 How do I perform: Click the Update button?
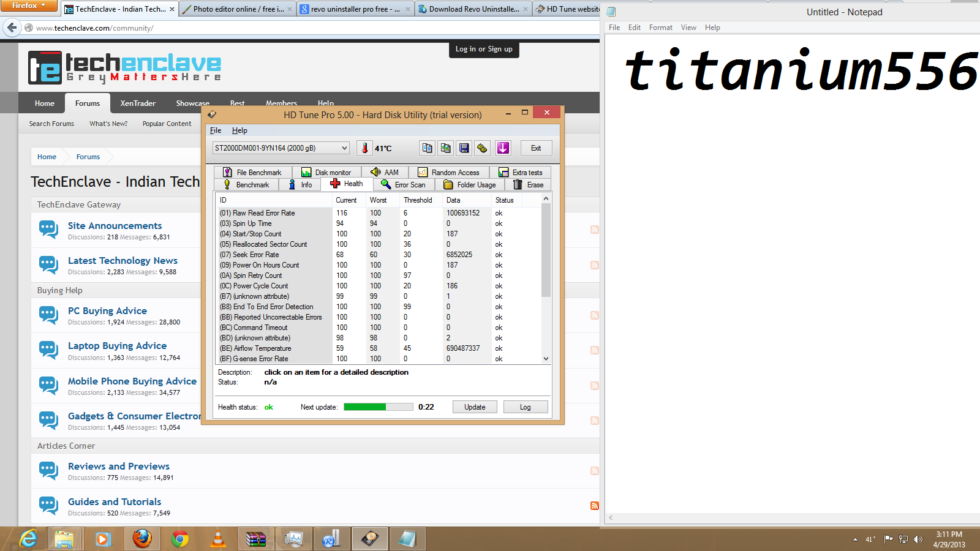[x=475, y=407]
